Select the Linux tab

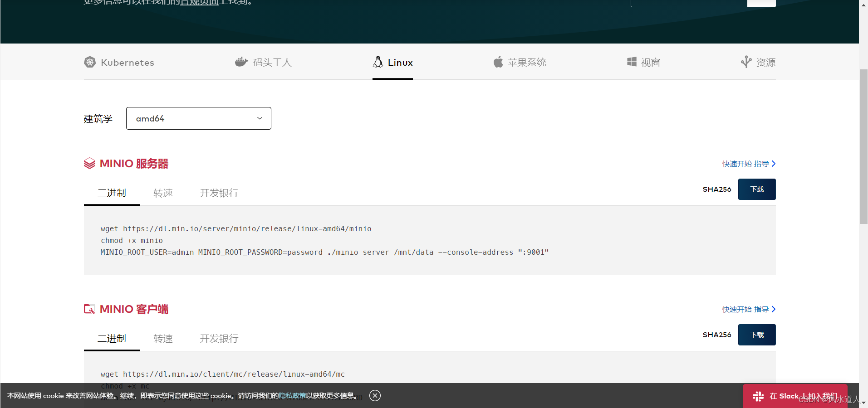[x=392, y=62]
